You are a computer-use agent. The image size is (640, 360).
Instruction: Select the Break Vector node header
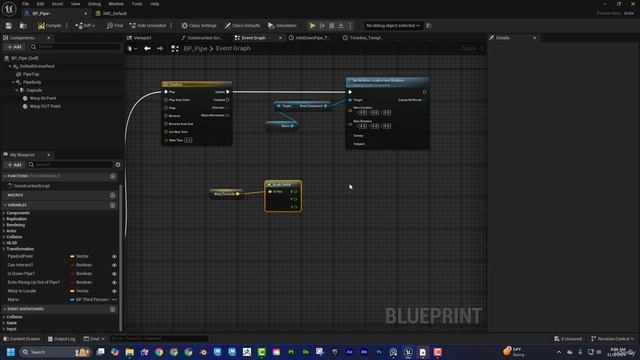click(283, 184)
